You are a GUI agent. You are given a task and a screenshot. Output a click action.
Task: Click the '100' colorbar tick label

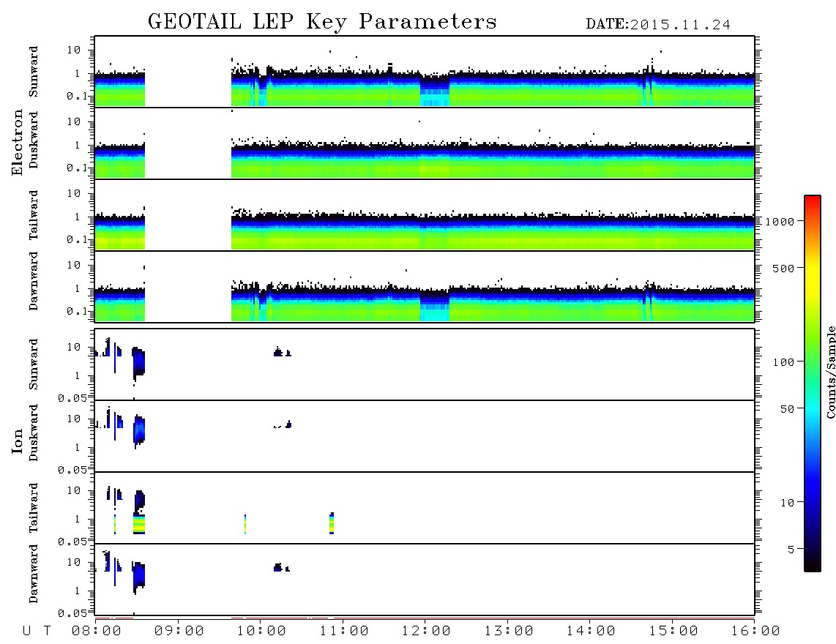pyautogui.click(x=783, y=362)
